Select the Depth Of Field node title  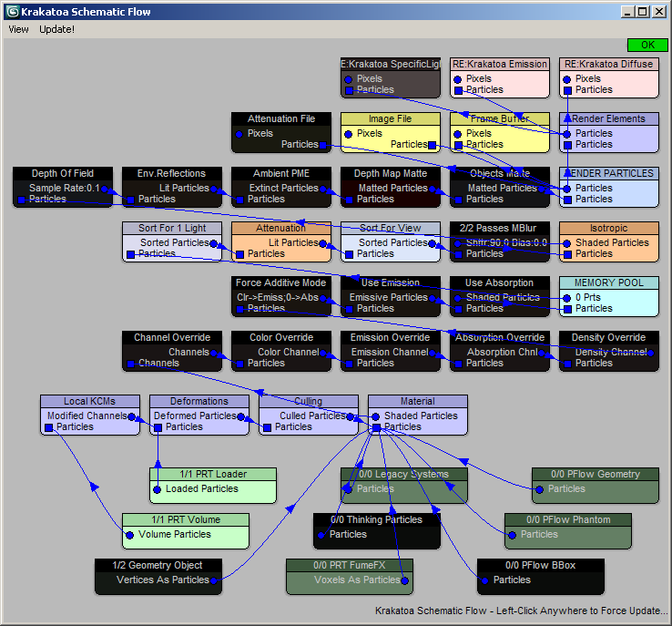click(63, 173)
